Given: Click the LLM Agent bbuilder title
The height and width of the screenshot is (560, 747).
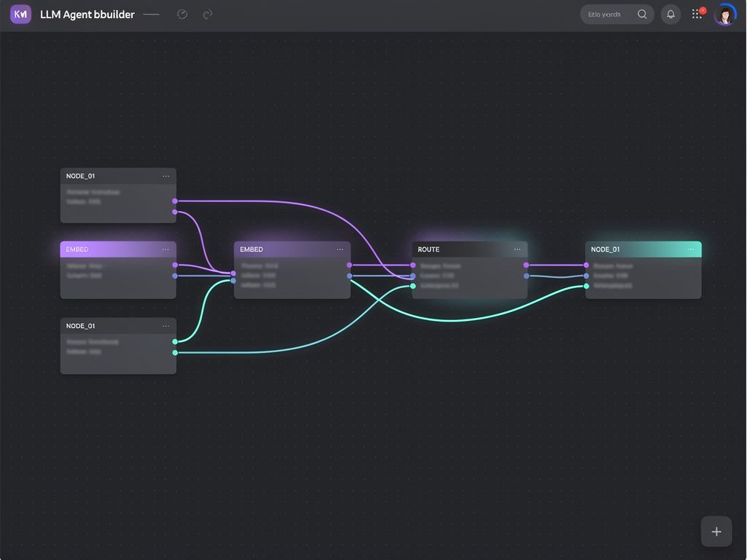Looking at the screenshot, I should (x=88, y=15).
